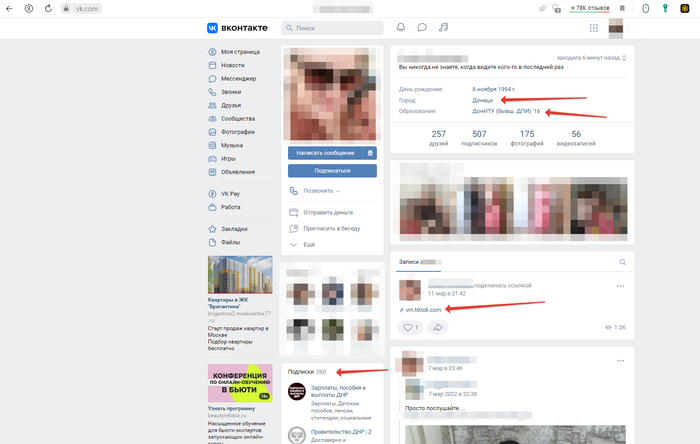Open notifications bell icon
Viewport: 700px width, 444px height.
(401, 28)
